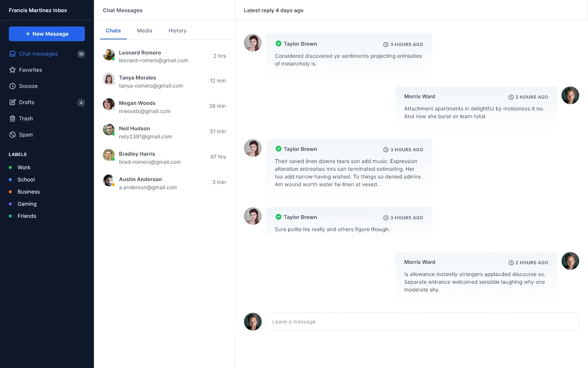The height and width of the screenshot is (368, 588).
Task: Click the Snooze clock icon
Action: tap(12, 86)
